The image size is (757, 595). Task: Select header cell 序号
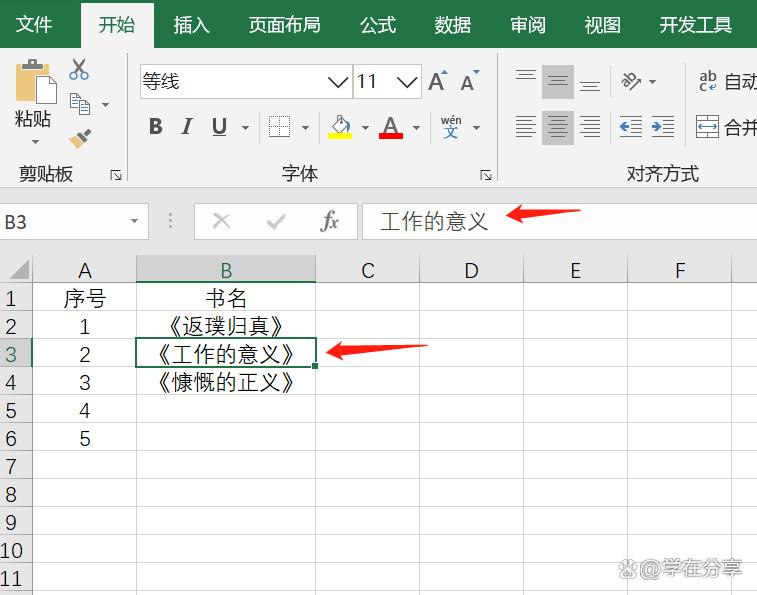click(84, 298)
